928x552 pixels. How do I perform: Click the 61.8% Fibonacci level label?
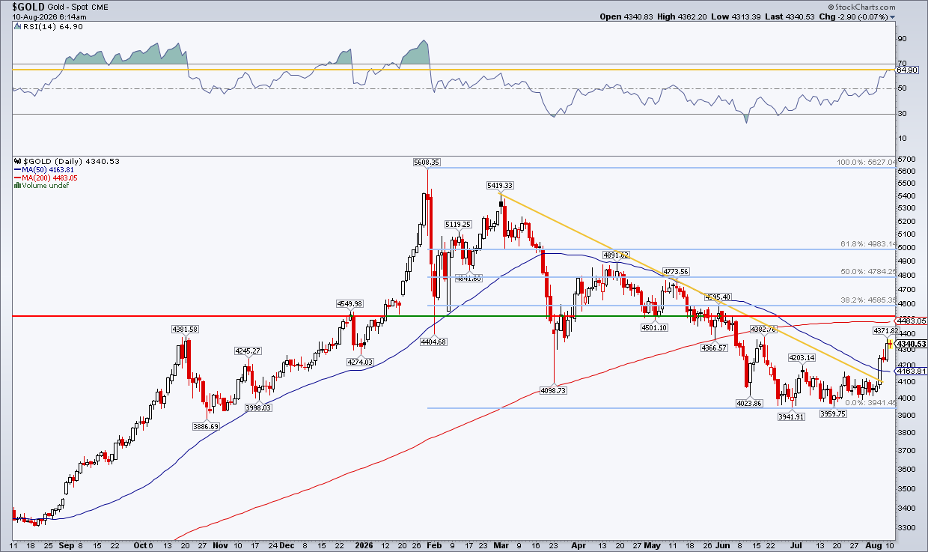pos(868,244)
